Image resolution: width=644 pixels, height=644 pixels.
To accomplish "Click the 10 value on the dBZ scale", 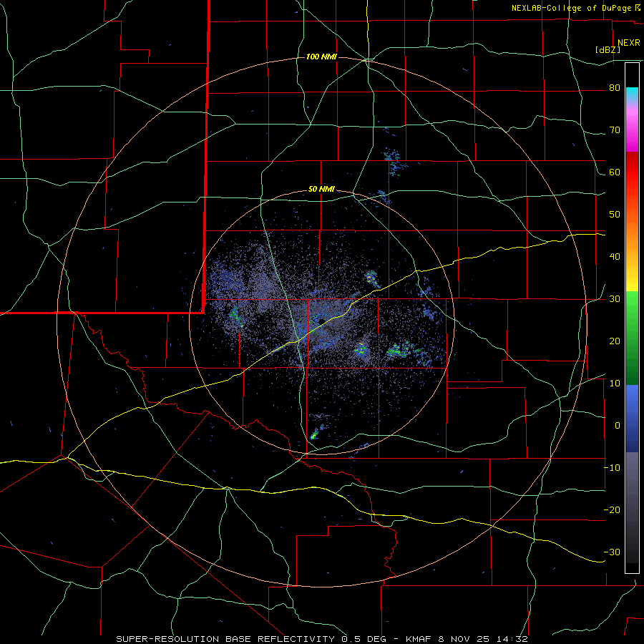I will [x=615, y=384].
